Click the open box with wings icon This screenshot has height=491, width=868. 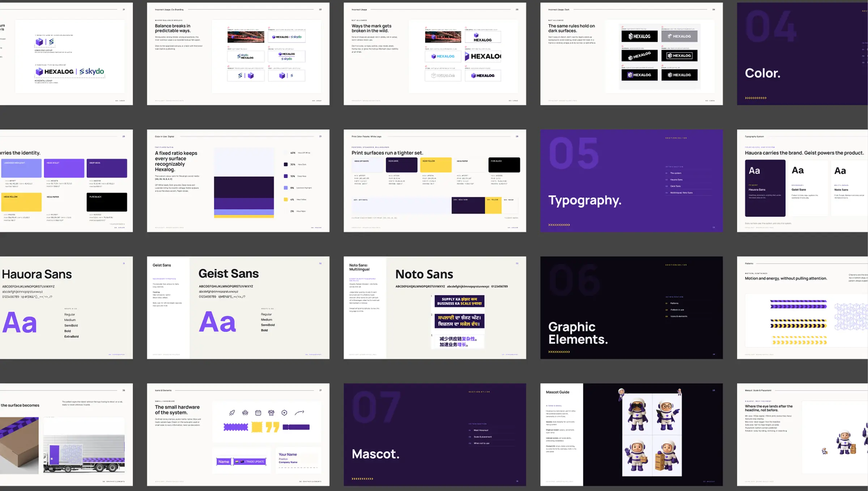271,413
